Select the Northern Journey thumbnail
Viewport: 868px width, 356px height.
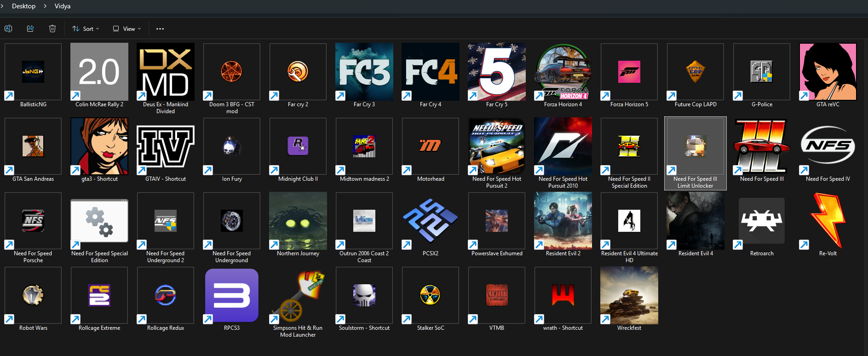tap(298, 221)
